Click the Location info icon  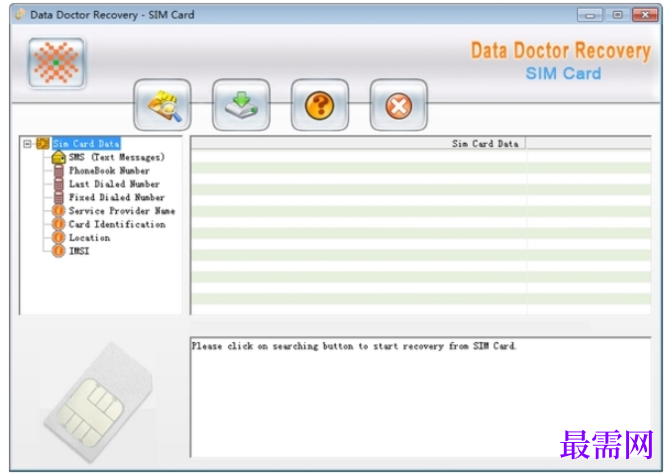point(58,237)
